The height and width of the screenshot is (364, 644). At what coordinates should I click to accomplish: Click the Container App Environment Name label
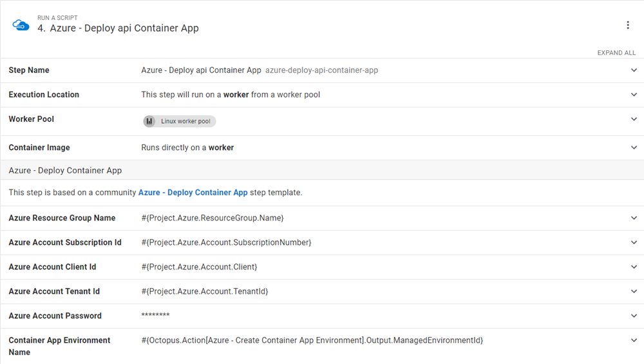click(59, 346)
